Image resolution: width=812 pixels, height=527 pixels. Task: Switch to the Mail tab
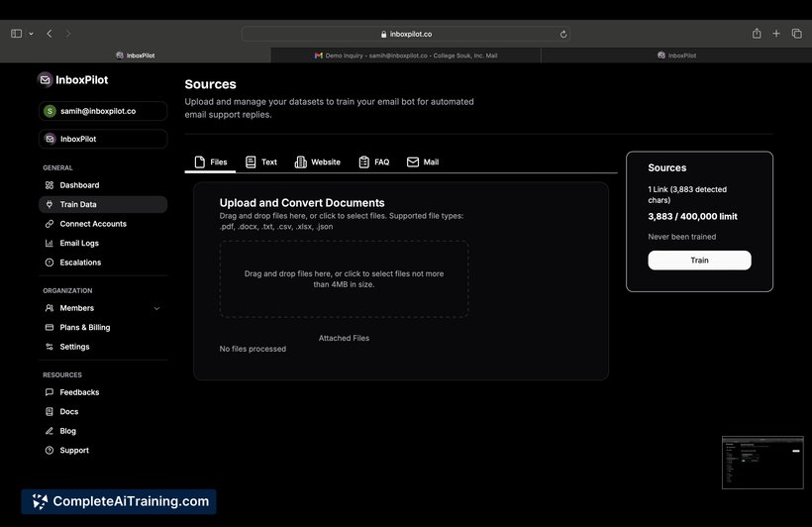[x=423, y=162]
